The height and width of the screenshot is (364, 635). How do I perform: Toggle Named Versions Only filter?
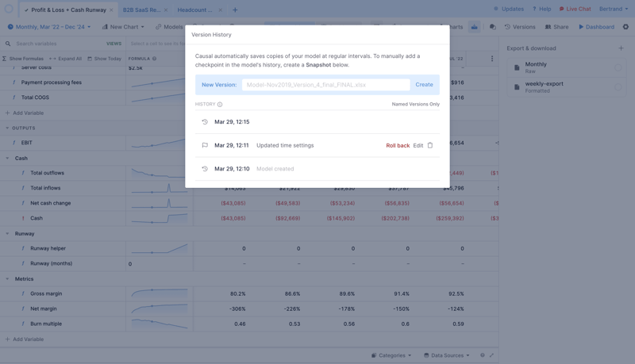(x=415, y=105)
